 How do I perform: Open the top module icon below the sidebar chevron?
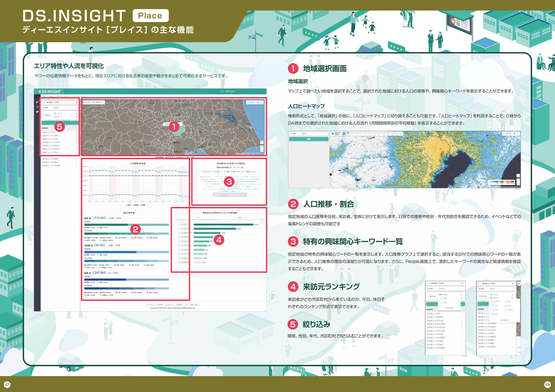37,102
